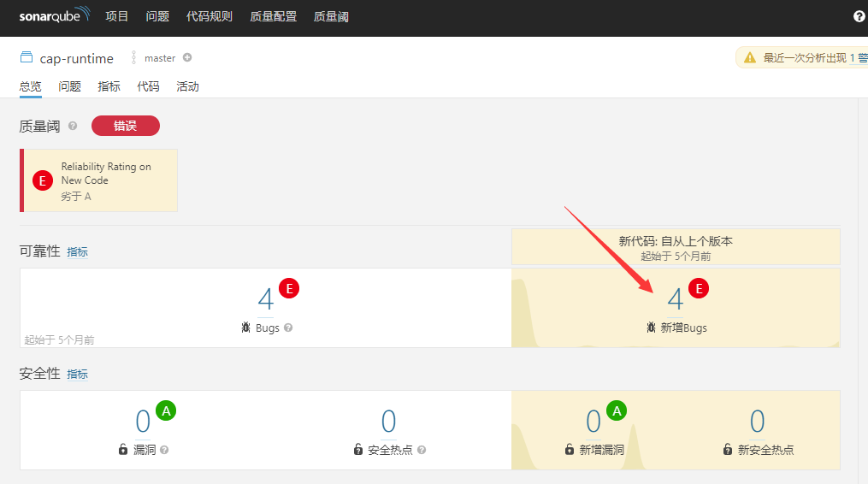The height and width of the screenshot is (484, 868).
Task: Open the 质量配置 menu item
Action: coord(273,17)
